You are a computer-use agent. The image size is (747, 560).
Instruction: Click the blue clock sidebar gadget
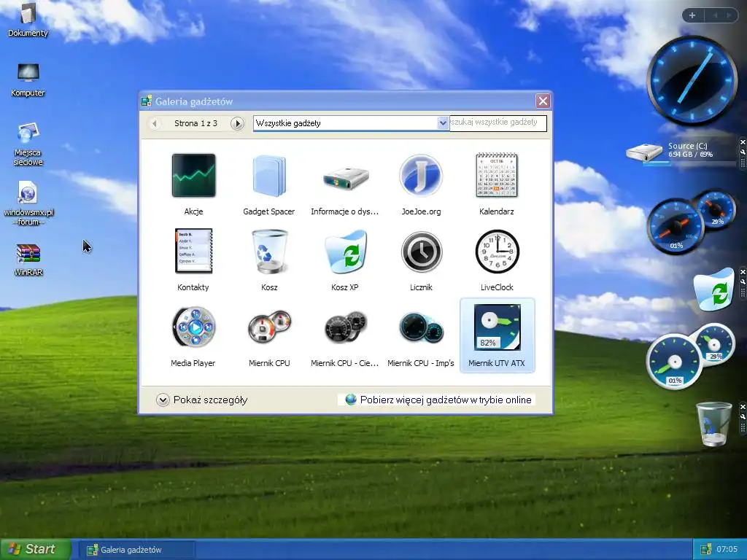click(x=692, y=80)
